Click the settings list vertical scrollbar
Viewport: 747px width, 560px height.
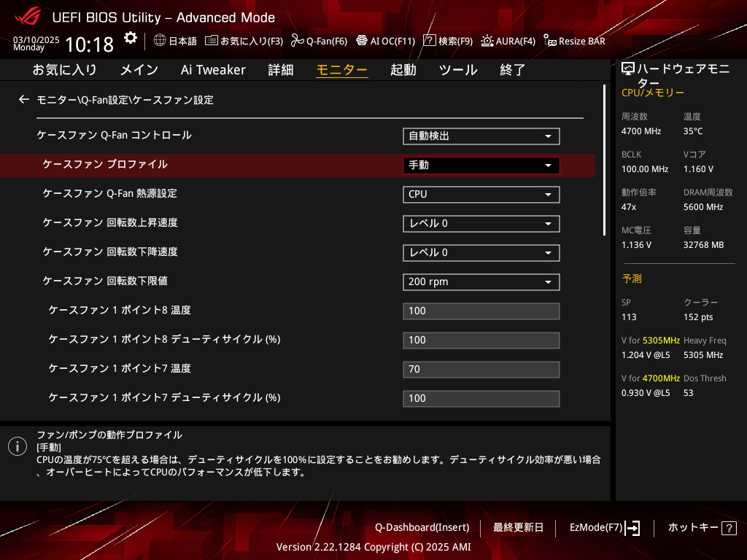click(604, 160)
